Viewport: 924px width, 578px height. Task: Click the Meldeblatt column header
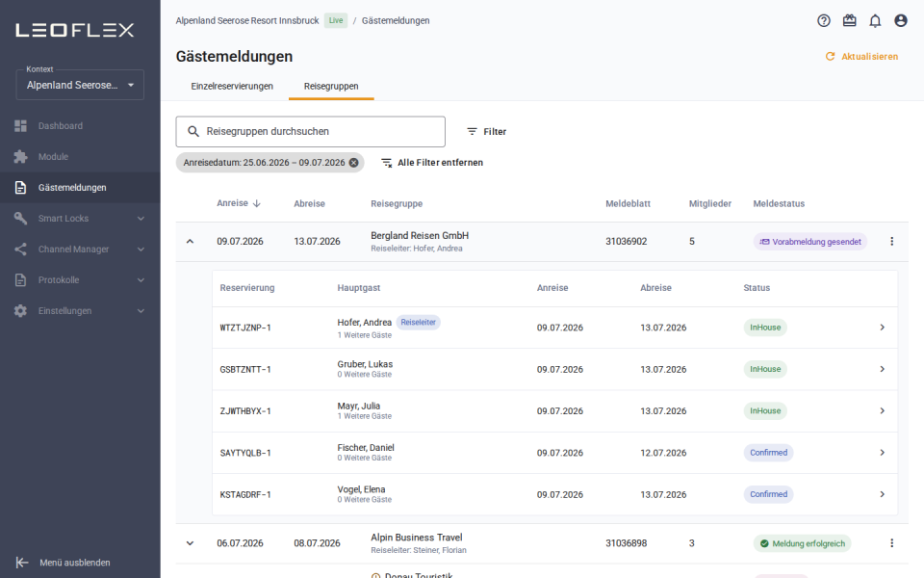[629, 203]
